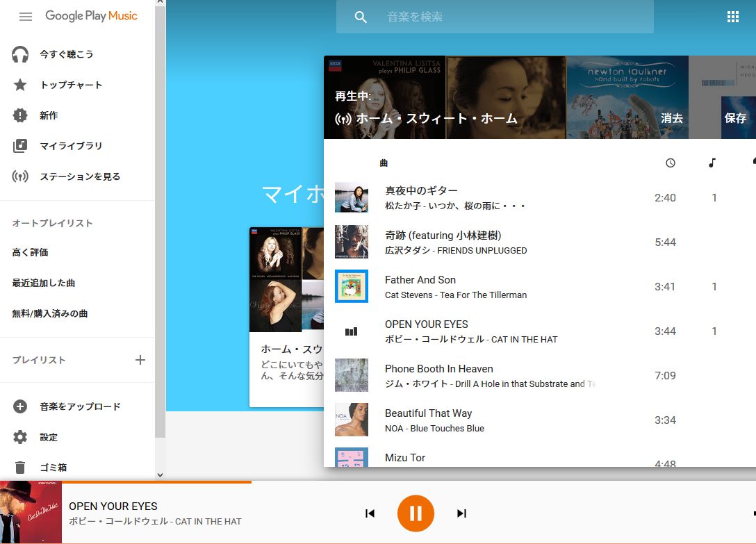Click the search magnifier icon

(361, 17)
